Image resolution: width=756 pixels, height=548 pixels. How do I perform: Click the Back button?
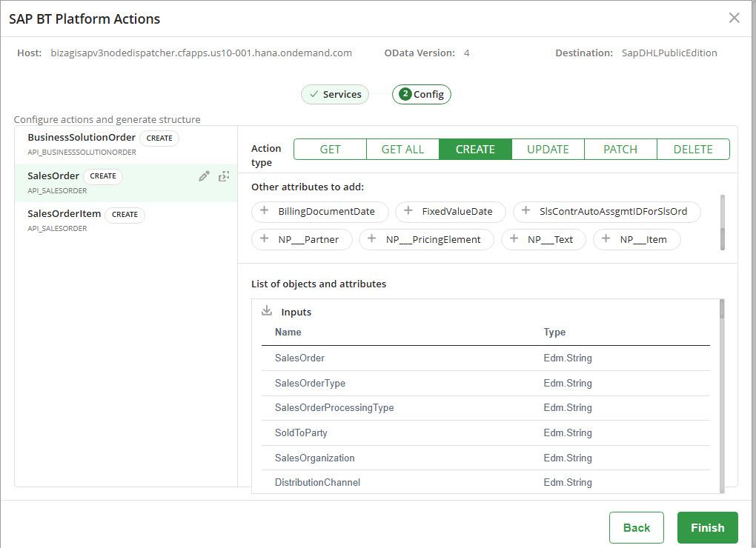pos(637,528)
